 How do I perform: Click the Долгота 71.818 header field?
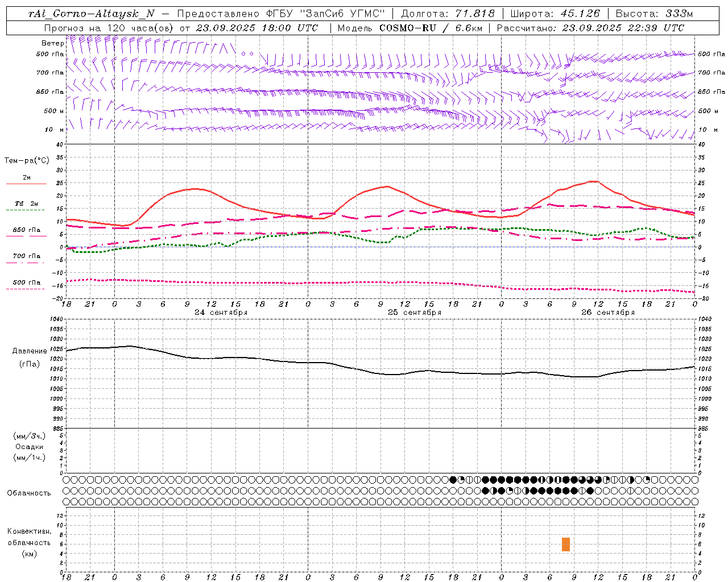point(448,14)
